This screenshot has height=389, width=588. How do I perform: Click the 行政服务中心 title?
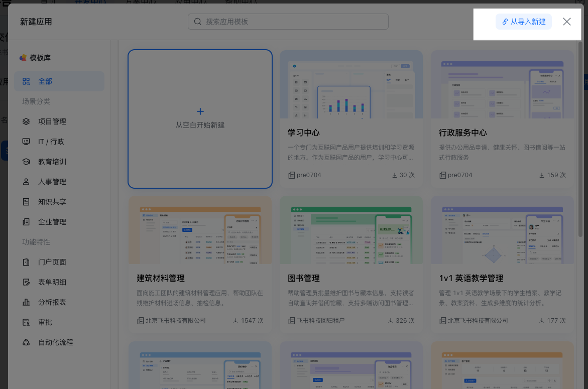tap(463, 133)
